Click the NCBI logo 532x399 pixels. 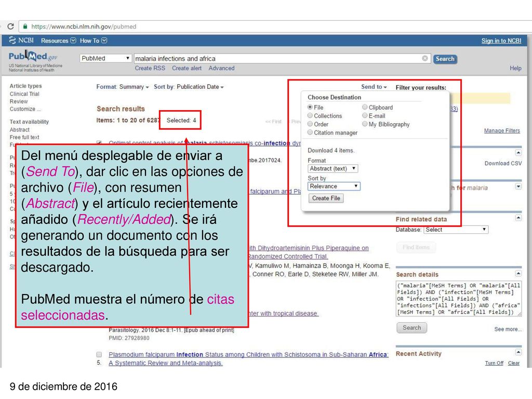[x=21, y=41]
